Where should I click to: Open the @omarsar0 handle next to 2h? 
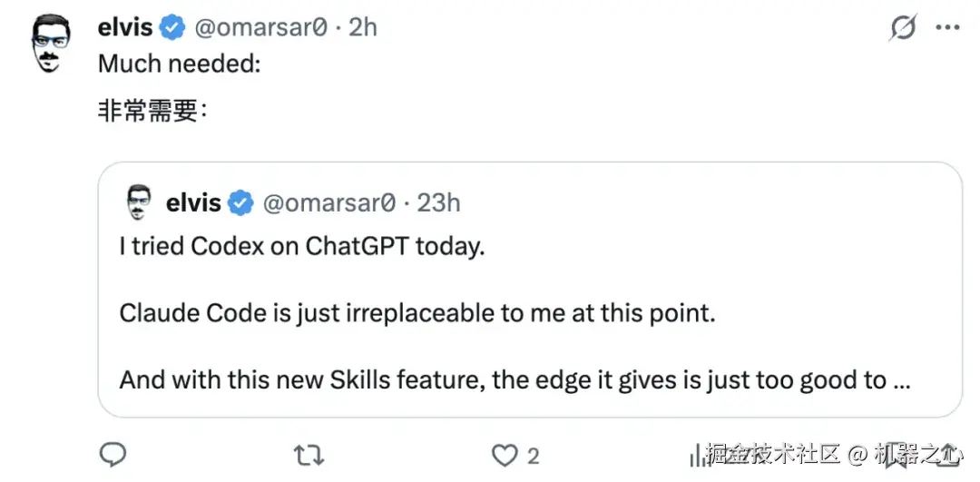click(x=260, y=28)
